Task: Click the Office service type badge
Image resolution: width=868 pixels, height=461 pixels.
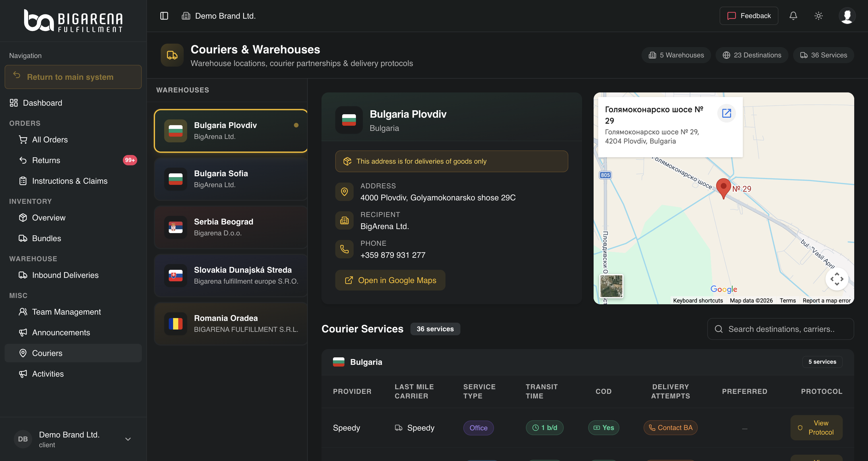Action: (x=478, y=428)
